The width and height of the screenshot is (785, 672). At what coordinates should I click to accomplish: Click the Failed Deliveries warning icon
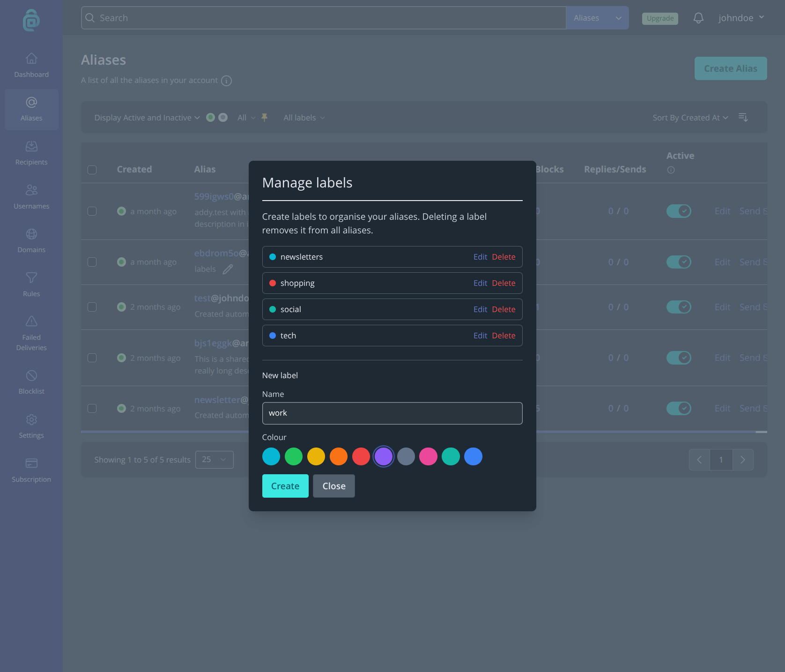pyautogui.click(x=31, y=321)
